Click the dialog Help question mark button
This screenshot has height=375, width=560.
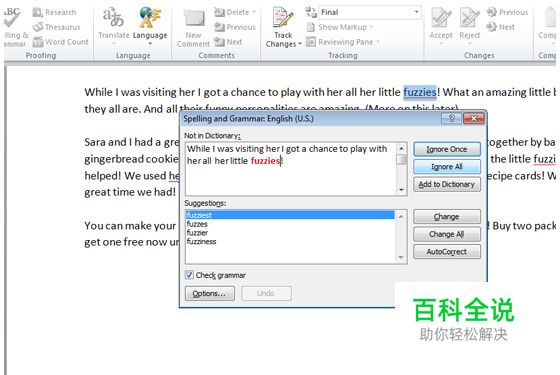pyautogui.click(x=451, y=118)
